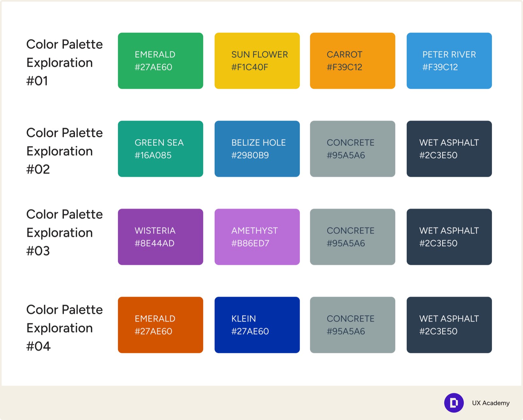Click the Color Palette Exploration #03 heading
523x420 pixels.
64,232
